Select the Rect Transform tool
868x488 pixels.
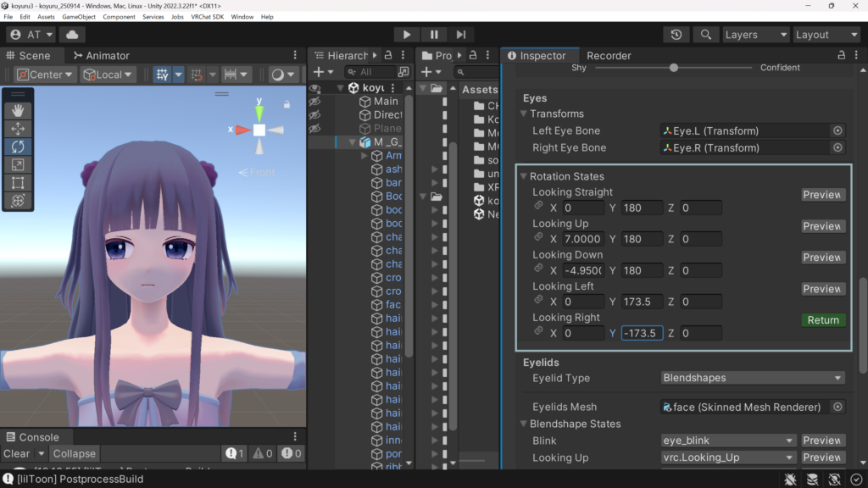tap(17, 182)
